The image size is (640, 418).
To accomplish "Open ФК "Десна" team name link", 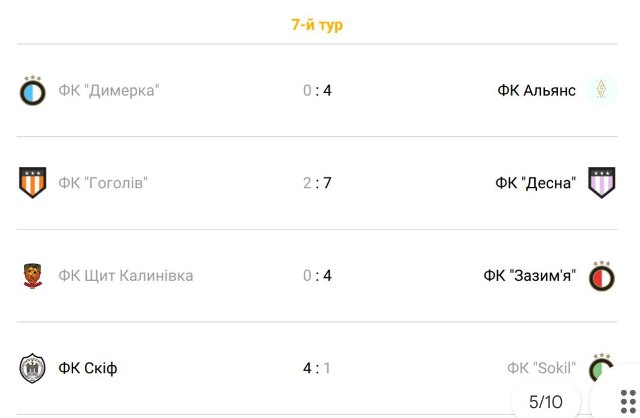I will click(x=536, y=183).
